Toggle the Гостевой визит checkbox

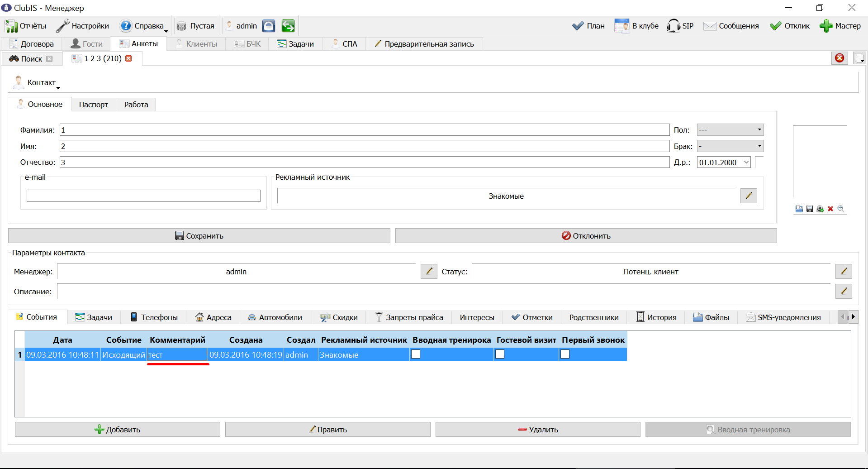pyautogui.click(x=500, y=354)
